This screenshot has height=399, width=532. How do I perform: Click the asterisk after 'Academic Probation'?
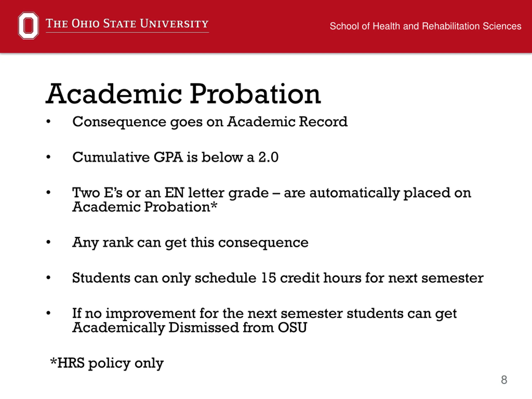[214, 205]
